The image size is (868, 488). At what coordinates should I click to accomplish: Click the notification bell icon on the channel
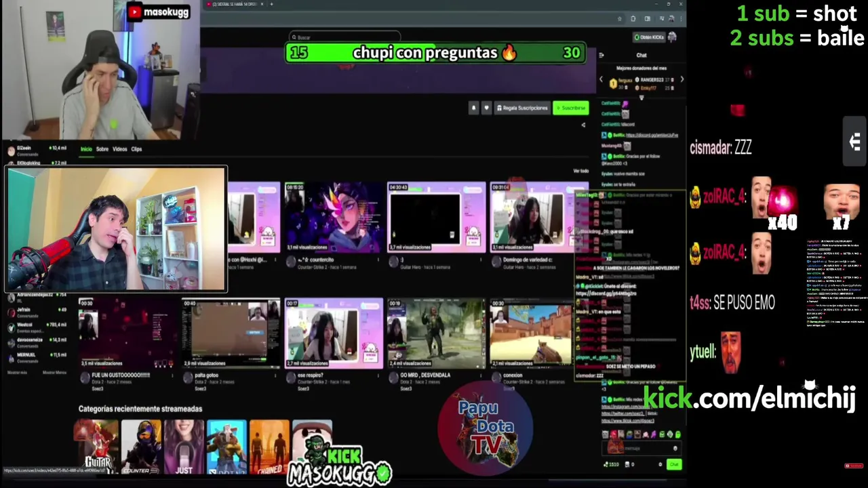[473, 108]
